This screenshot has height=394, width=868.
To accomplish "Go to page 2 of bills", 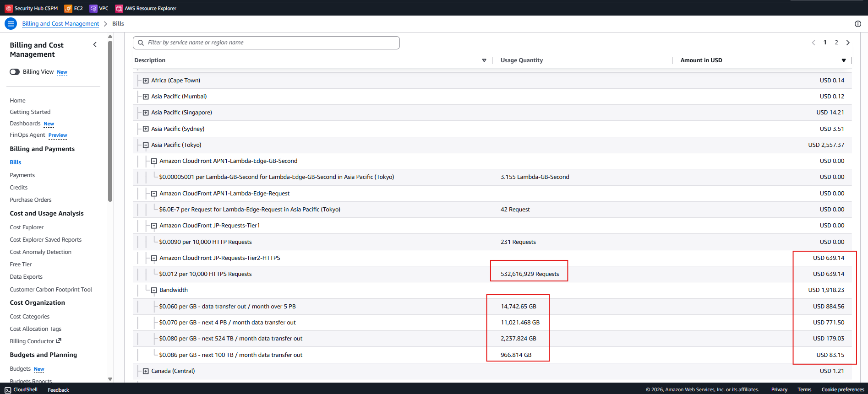I will (836, 43).
